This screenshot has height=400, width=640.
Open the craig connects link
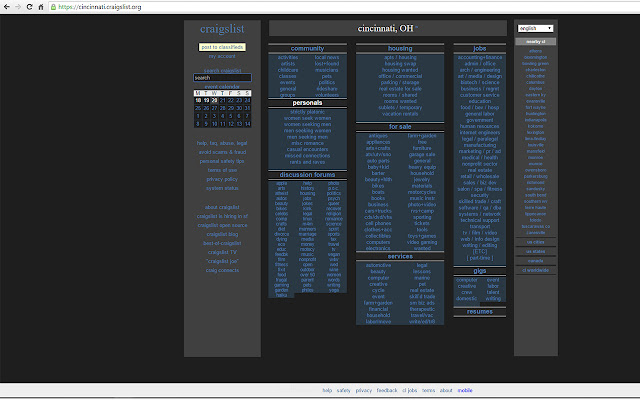[222, 270]
